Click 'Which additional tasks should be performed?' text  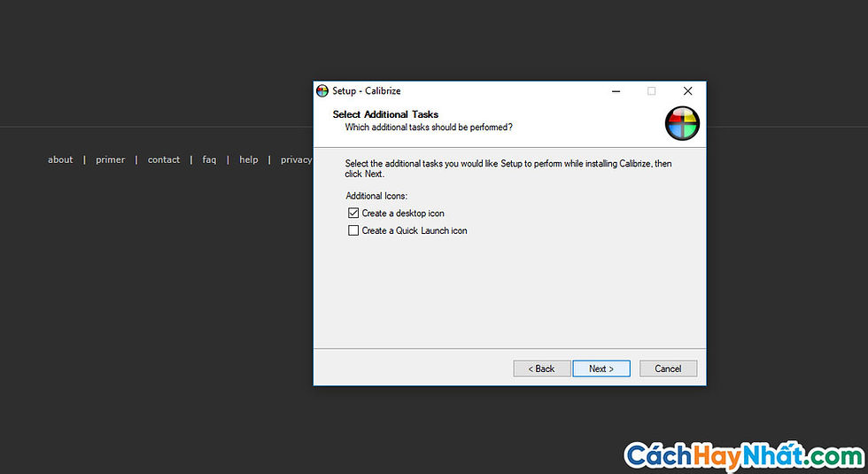point(429,128)
